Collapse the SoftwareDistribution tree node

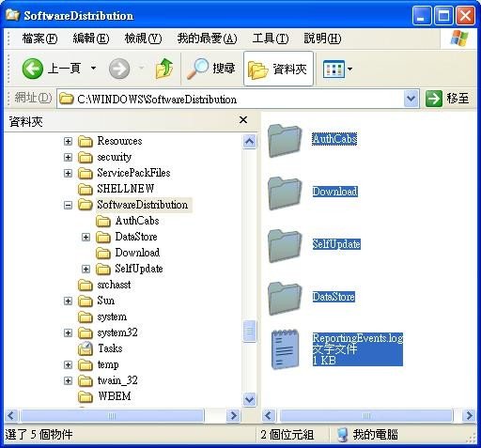pos(68,205)
